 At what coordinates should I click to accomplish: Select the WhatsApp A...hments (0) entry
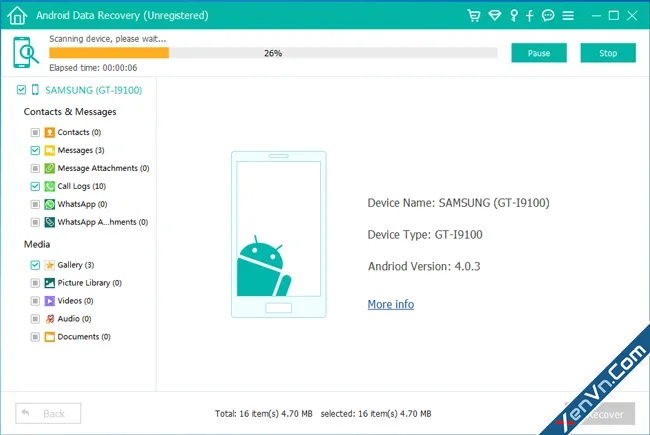(103, 222)
